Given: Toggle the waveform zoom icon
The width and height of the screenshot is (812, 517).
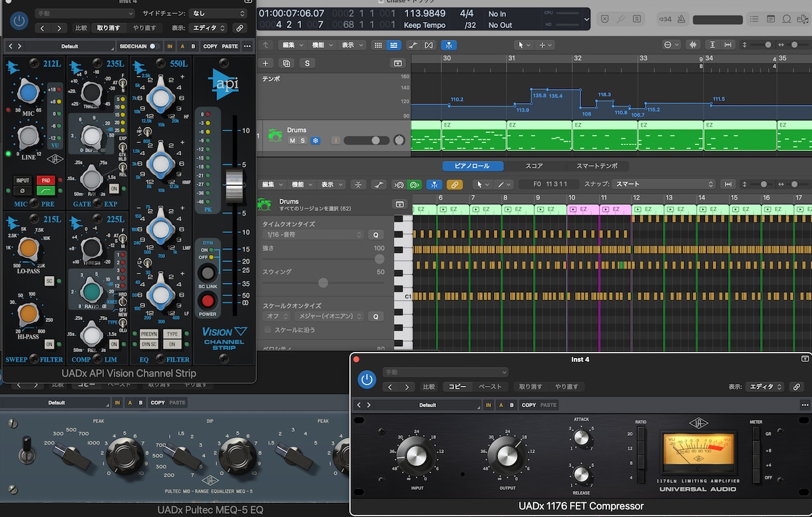Looking at the screenshot, I should click(x=693, y=45).
